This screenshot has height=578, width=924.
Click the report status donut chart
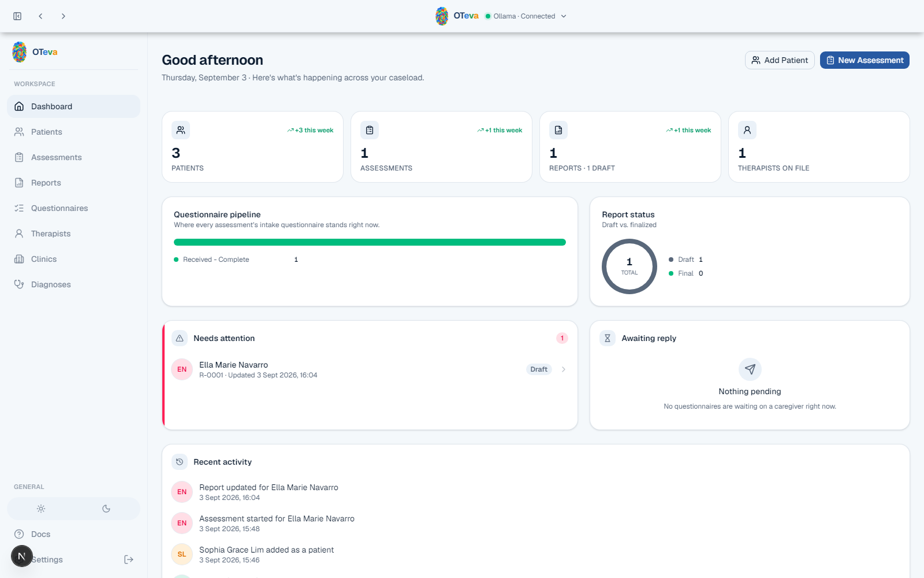click(629, 266)
